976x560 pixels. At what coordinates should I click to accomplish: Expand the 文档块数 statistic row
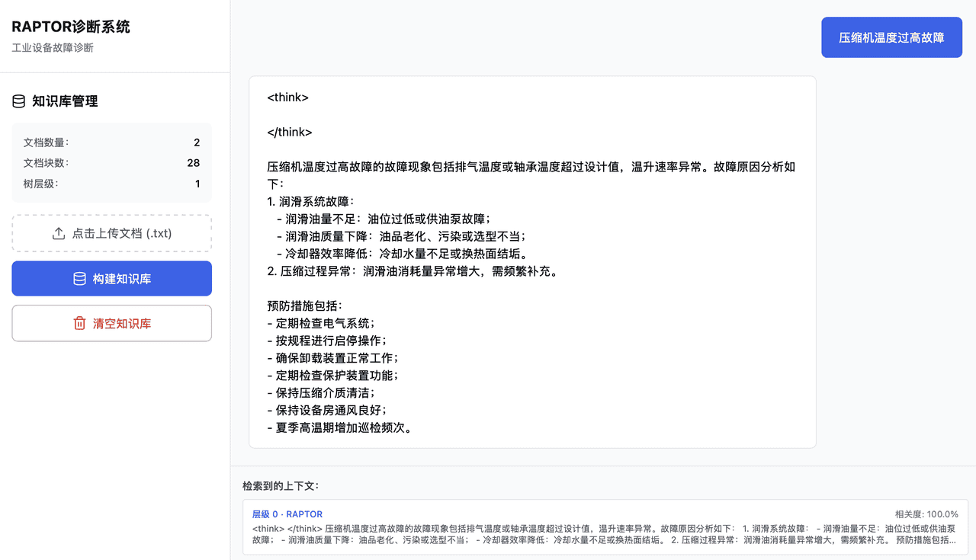[x=111, y=162]
